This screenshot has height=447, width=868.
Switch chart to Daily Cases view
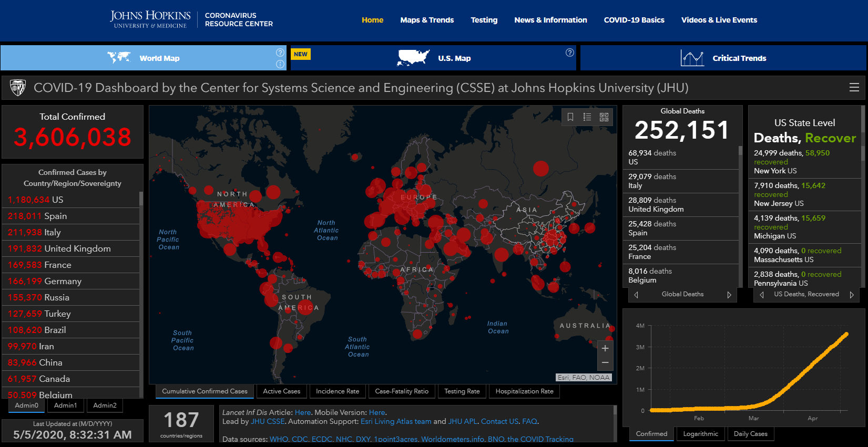click(750, 434)
